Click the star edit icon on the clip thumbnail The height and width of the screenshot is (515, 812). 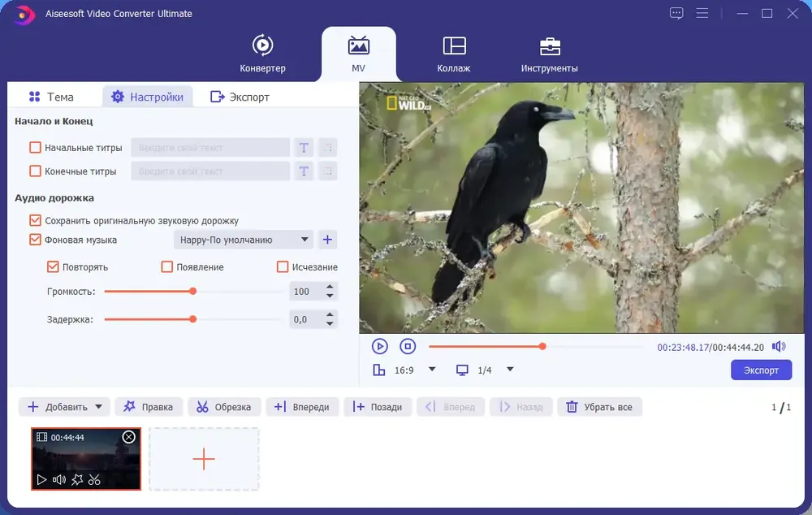(x=77, y=480)
